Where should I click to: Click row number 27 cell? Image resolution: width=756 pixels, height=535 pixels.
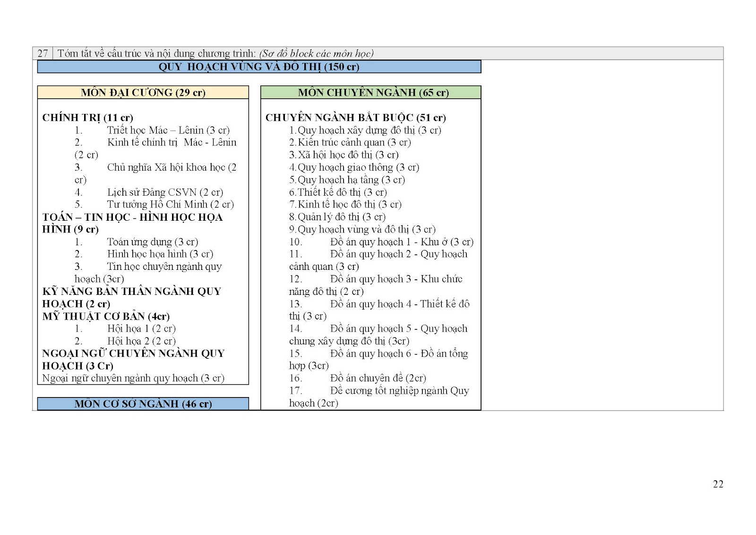click(43, 53)
